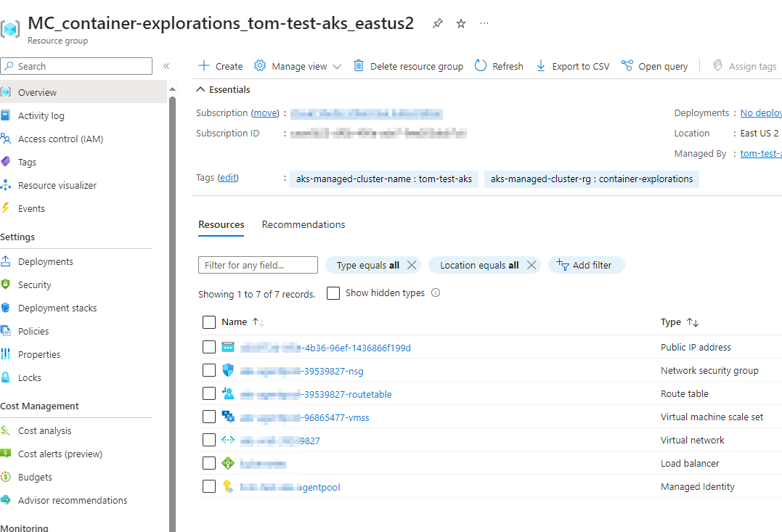Screen dimensions: 782x532
Task: Click the Virtual machine scale set resource icon
Action: [x=227, y=417]
